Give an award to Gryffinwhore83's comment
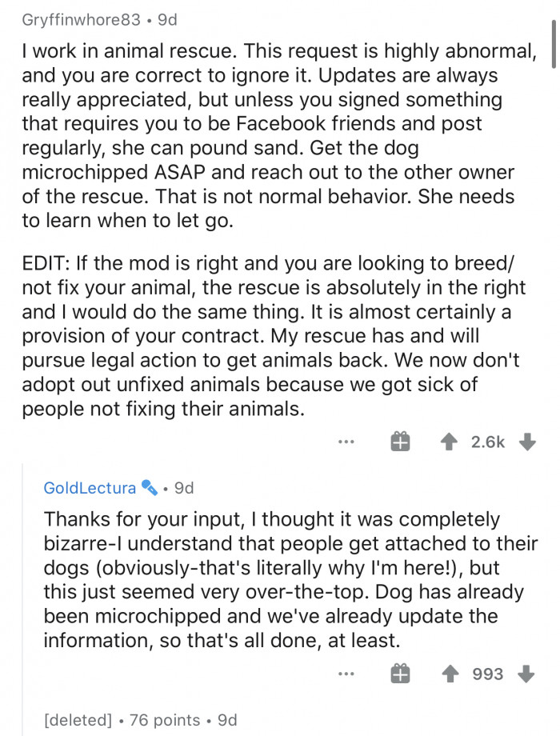The width and height of the screenshot is (560, 736). tap(400, 442)
